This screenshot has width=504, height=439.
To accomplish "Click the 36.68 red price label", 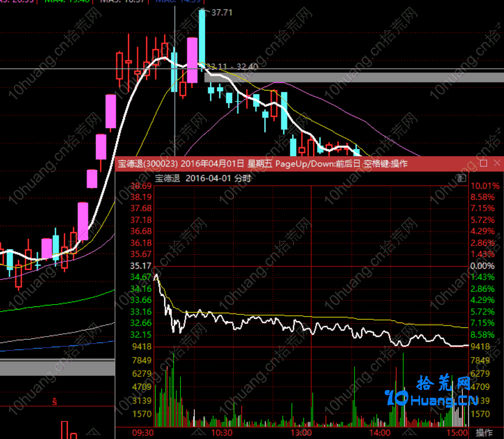I will coord(141,231).
